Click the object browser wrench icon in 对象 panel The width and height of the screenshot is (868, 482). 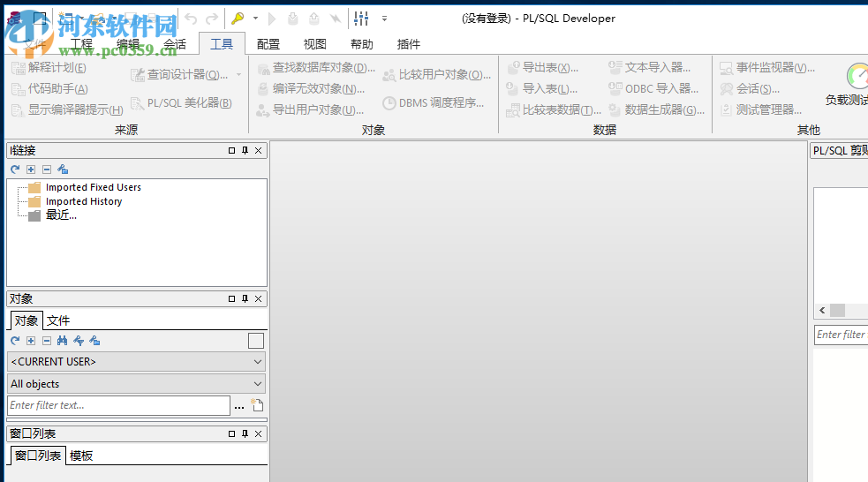[94, 341]
